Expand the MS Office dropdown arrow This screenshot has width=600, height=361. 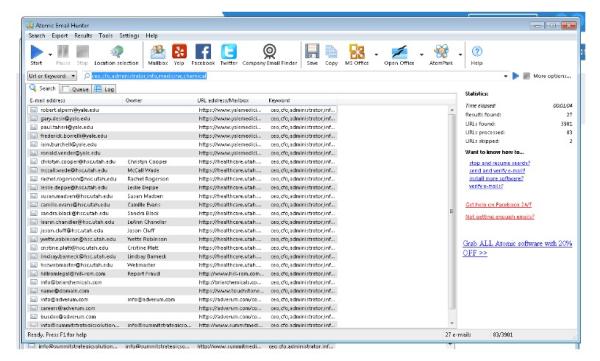click(x=376, y=54)
